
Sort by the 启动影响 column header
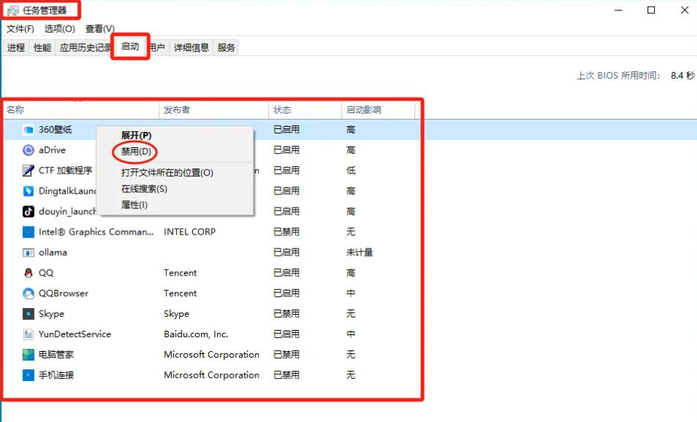pos(378,110)
